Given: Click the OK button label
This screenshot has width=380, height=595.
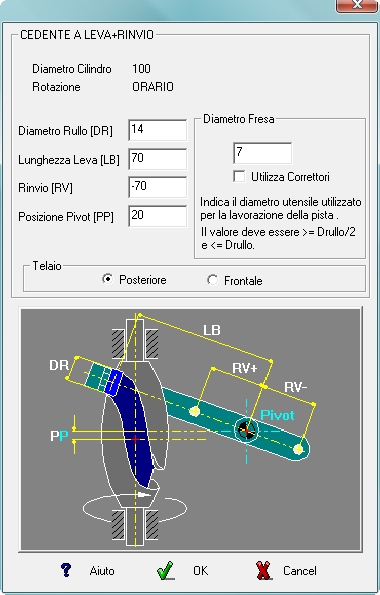Looking at the screenshot, I should pos(200,571).
